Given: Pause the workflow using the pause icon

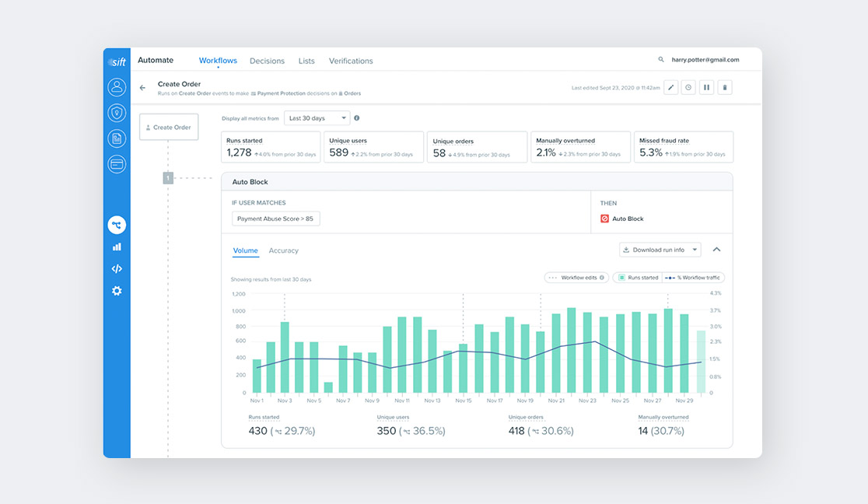Looking at the screenshot, I should click(x=706, y=87).
